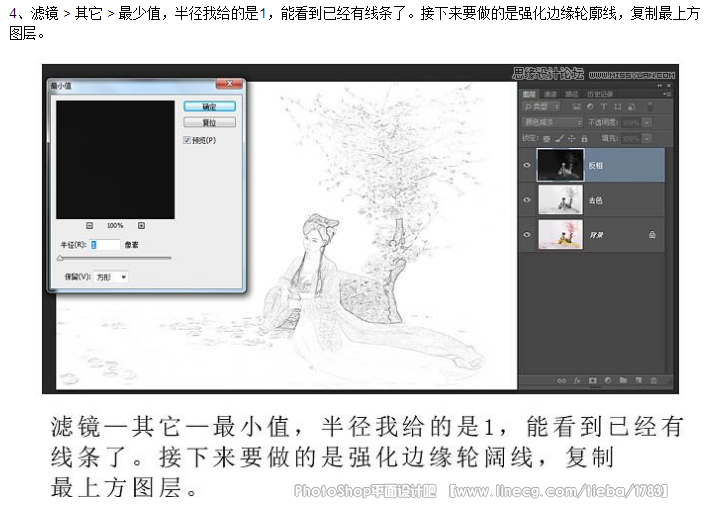This screenshot has width=718, height=508.
Task: Click the 100% zoom text in dialog
Action: [115, 225]
